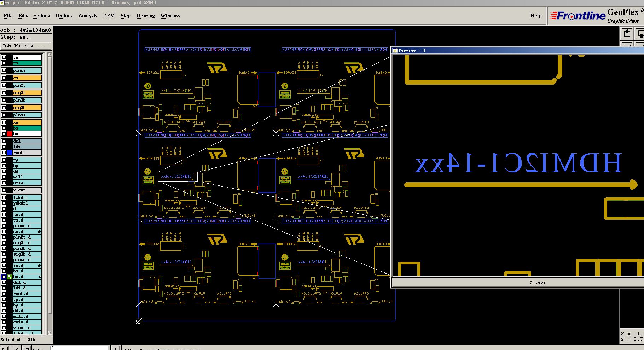Screen dimensions: 644x350
Task: Toggle the rout layer checkbox
Action: (4, 153)
